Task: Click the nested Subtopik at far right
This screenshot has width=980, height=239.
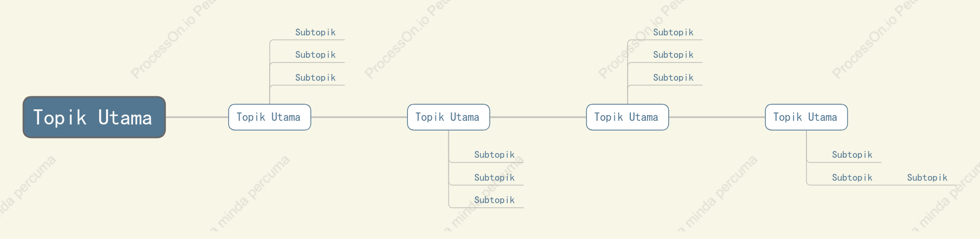Action: point(927,178)
